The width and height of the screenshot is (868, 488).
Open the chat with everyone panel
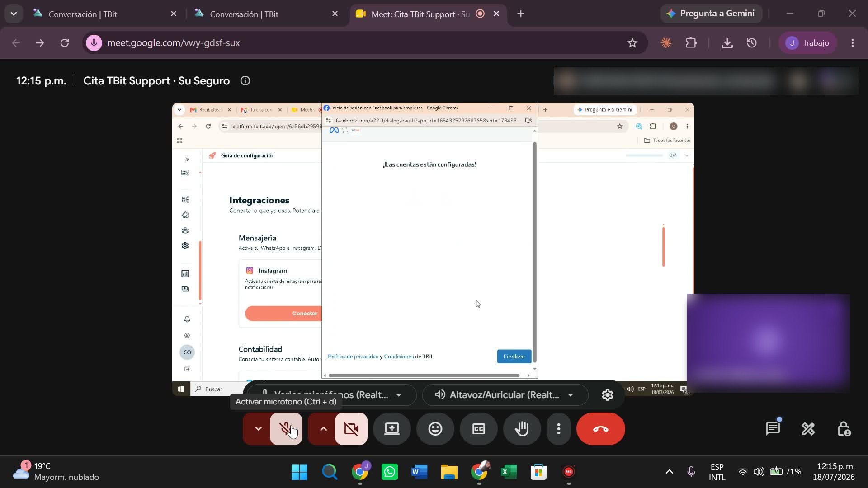coord(773,429)
